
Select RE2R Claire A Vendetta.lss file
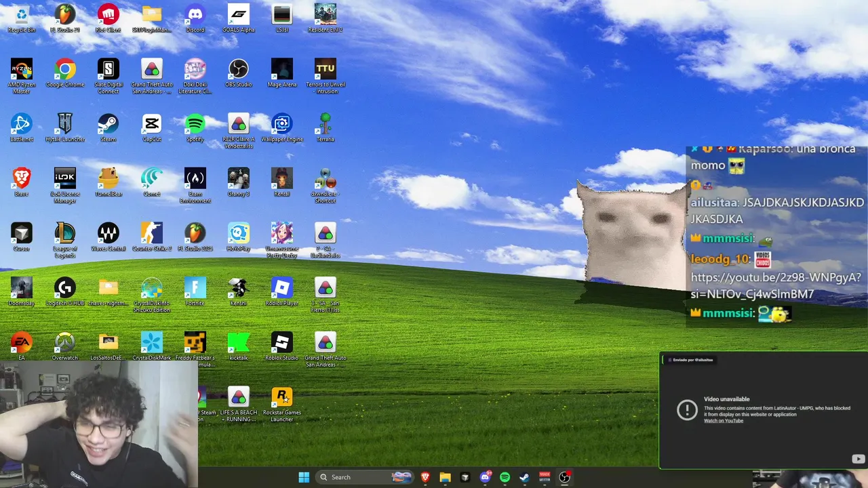[x=239, y=131]
